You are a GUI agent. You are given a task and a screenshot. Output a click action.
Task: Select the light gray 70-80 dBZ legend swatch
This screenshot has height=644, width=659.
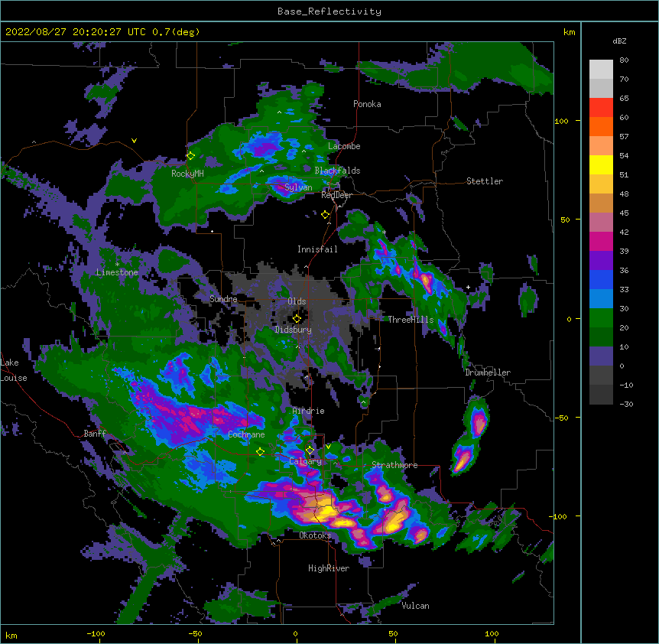[601, 70]
